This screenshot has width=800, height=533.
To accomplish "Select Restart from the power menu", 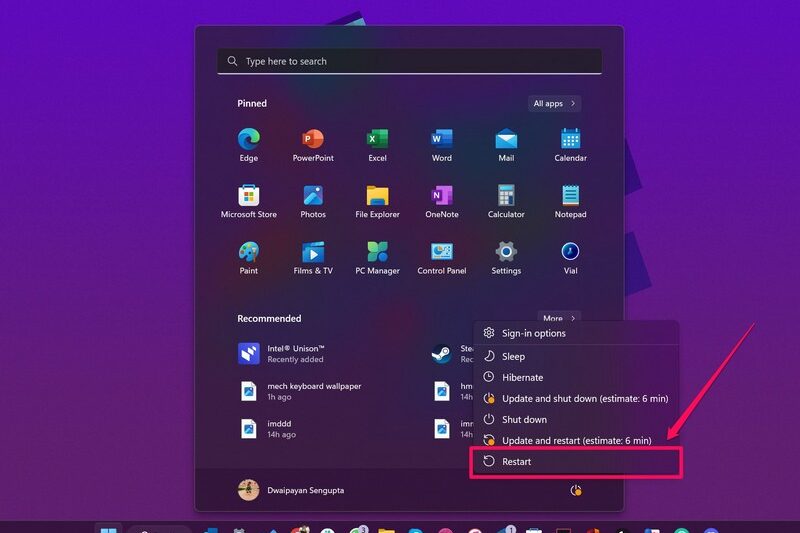I will pos(576,462).
